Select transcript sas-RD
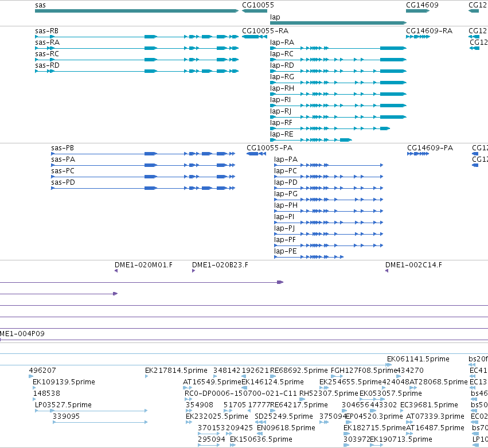 pos(136,71)
